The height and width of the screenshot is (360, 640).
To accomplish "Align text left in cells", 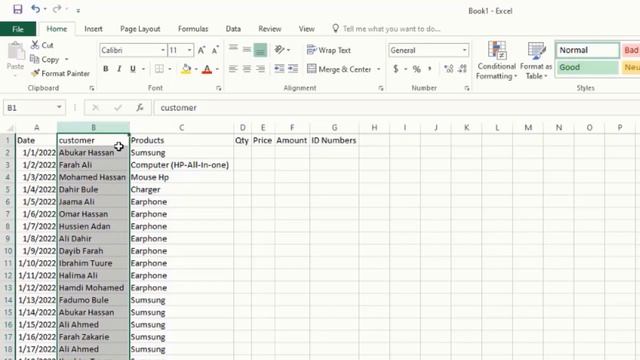I will tap(233, 69).
